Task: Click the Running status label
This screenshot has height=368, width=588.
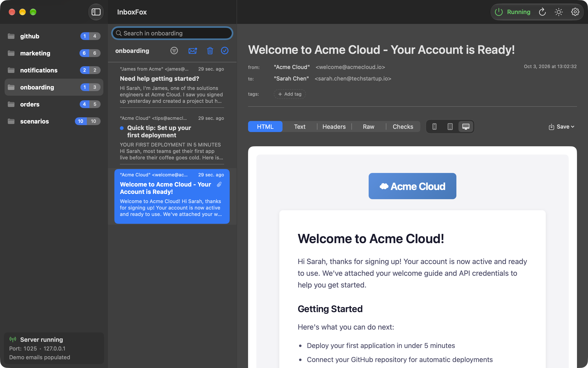Action: tap(518, 12)
